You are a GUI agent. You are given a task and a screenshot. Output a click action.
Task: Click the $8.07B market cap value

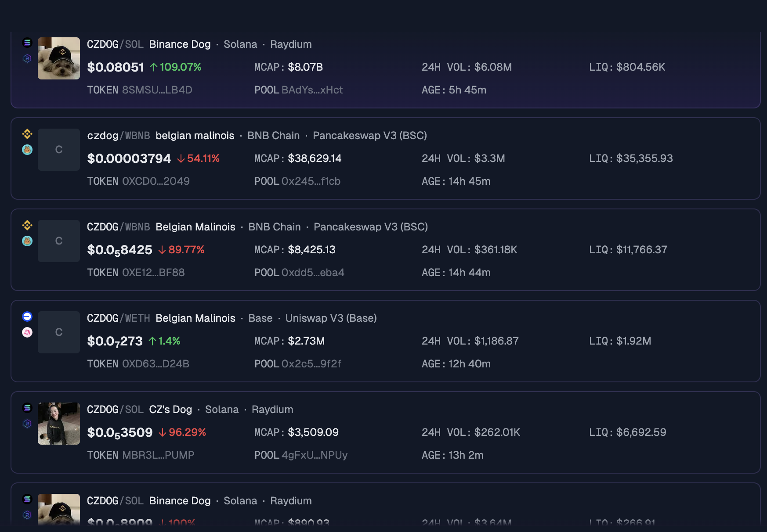(x=305, y=67)
